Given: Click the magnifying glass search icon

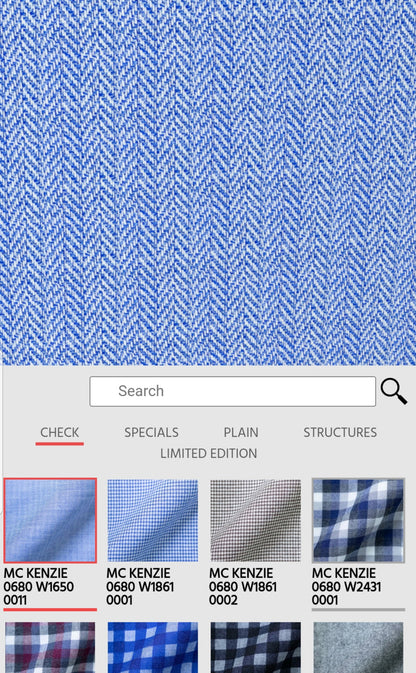Looking at the screenshot, I should tap(394, 391).
